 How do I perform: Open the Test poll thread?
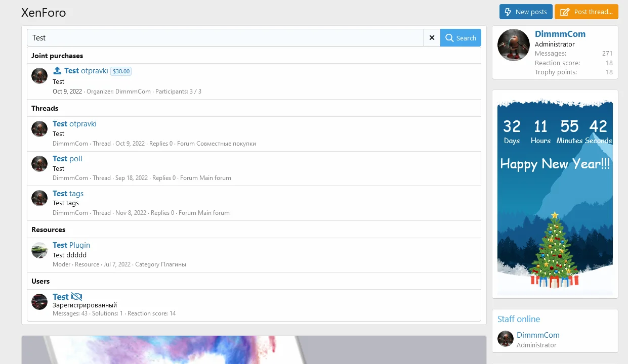67,159
